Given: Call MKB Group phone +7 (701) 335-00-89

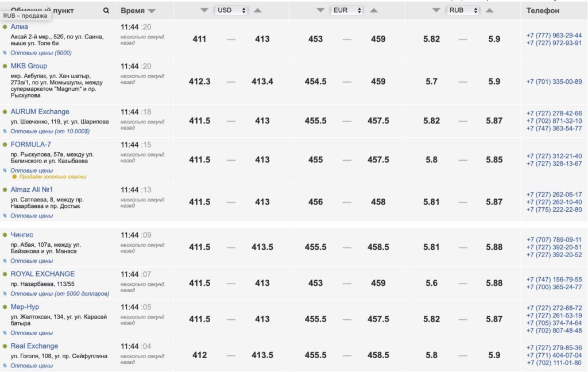Looking at the screenshot, I should pos(554,82).
